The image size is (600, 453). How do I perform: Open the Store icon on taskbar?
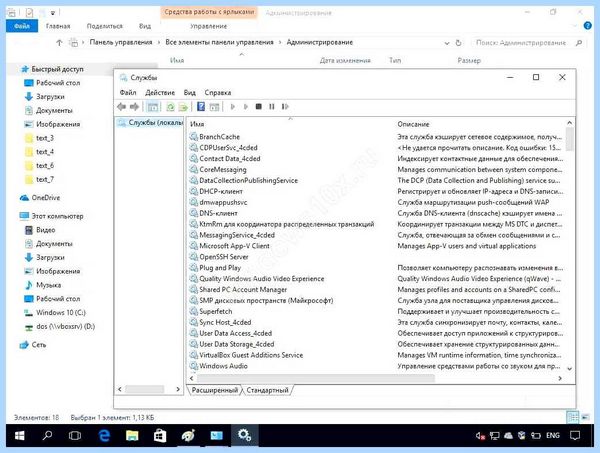160,435
